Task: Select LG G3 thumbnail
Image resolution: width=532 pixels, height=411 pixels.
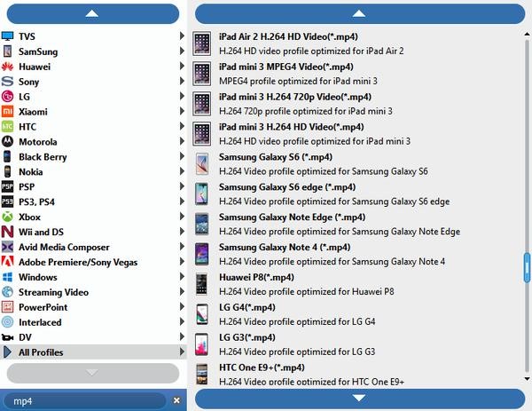Action: [202, 344]
